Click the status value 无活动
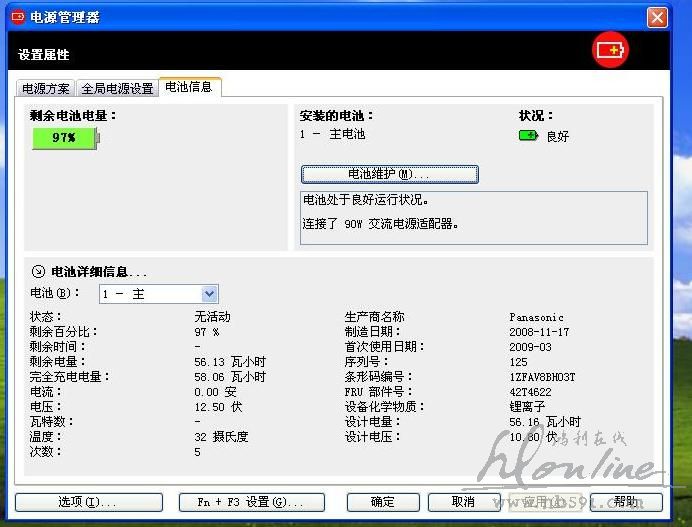Screen dimensions: 692x527 (x=212, y=316)
